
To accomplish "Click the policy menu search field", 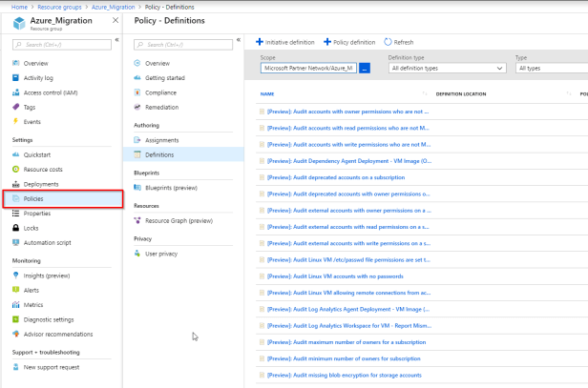I will pos(181,44).
